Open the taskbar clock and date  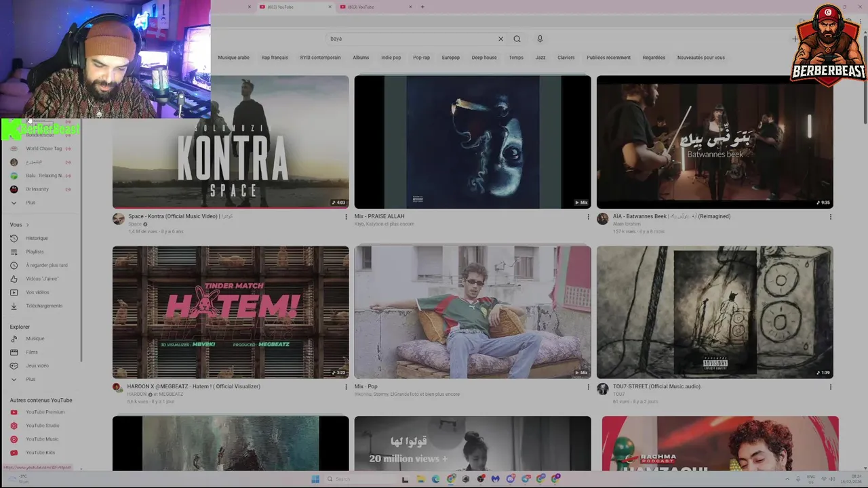850,479
